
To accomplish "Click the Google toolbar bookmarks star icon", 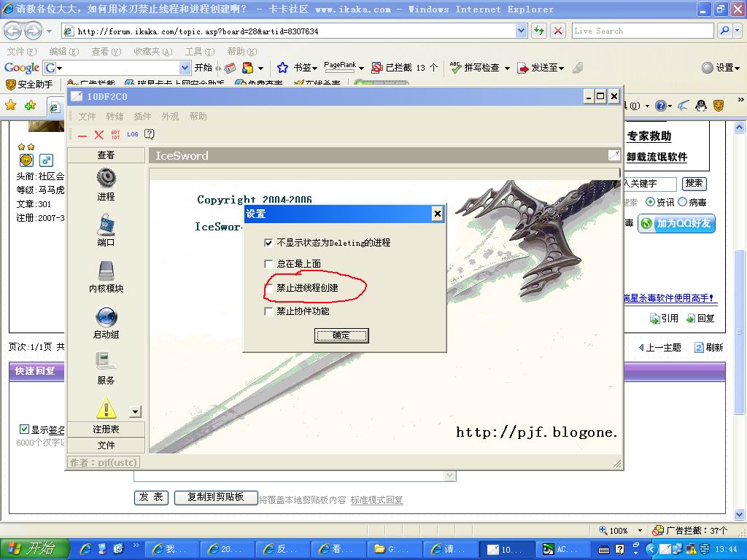I will pos(282,68).
